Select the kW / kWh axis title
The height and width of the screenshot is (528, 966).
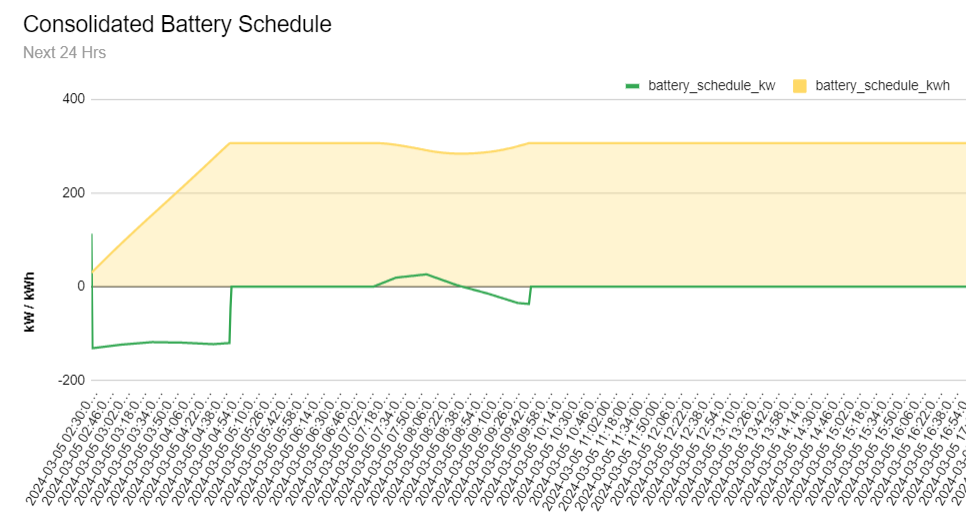coord(29,302)
